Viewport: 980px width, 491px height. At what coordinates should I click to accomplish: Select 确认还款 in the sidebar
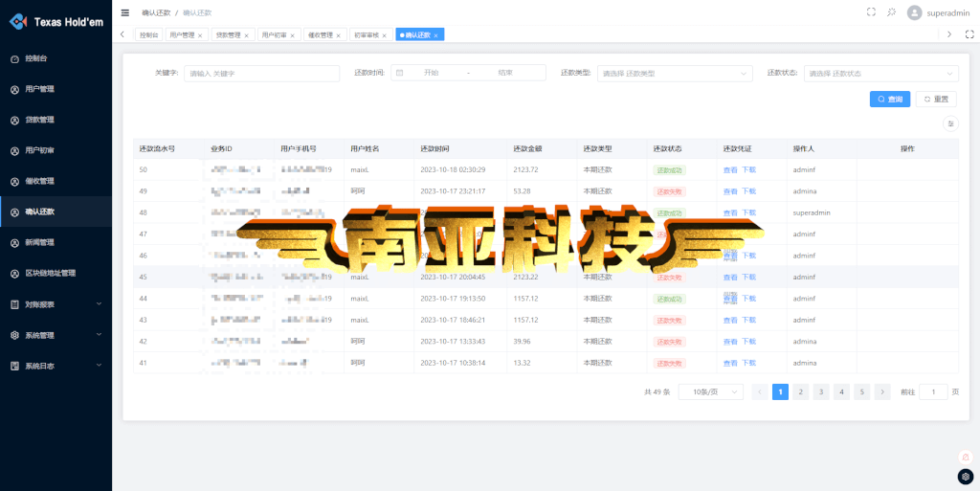pos(56,212)
